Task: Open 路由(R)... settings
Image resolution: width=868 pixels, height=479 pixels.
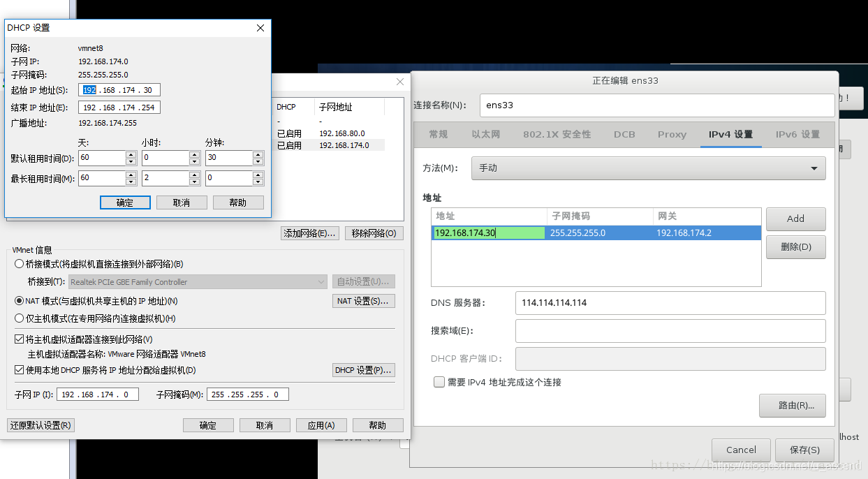Action: pyautogui.click(x=793, y=406)
